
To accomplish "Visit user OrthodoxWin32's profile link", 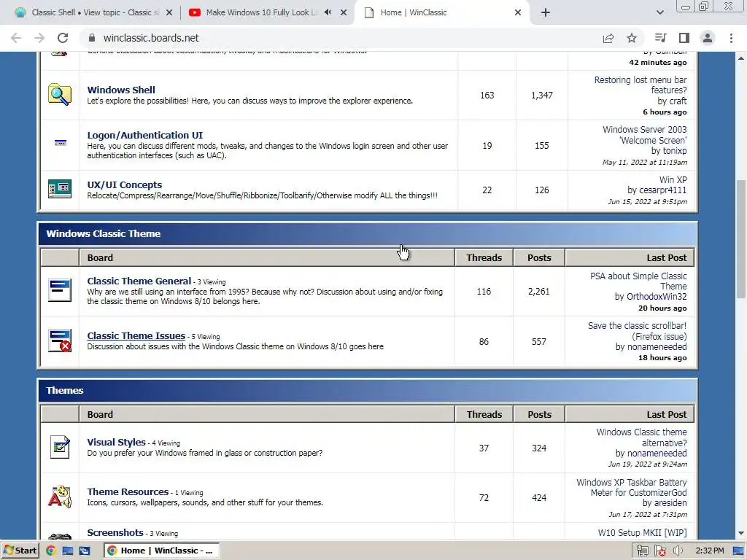I will pyautogui.click(x=657, y=296).
